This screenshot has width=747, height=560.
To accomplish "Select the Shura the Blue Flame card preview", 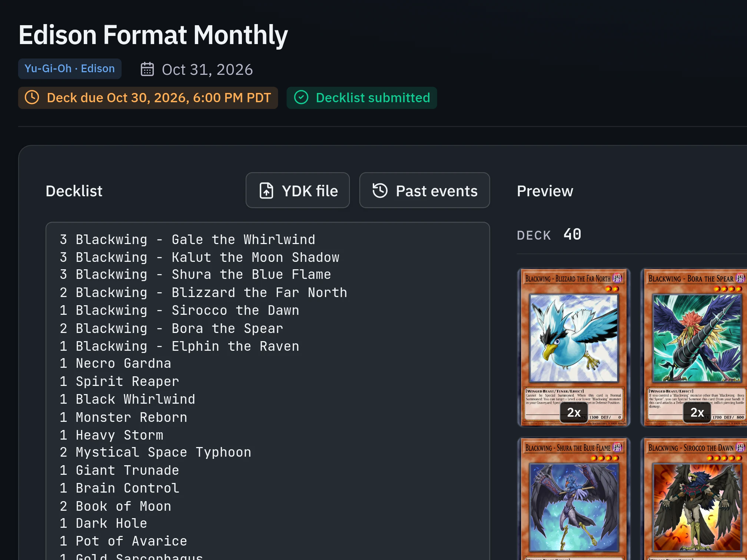I will [x=574, y=499].
